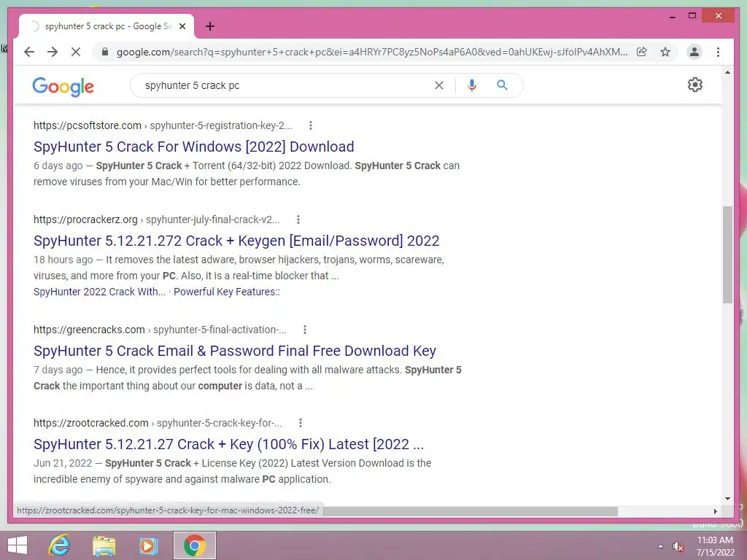Screen dimensions: 747x560
Task: Stop loading the page
Action: click(76, 52)
